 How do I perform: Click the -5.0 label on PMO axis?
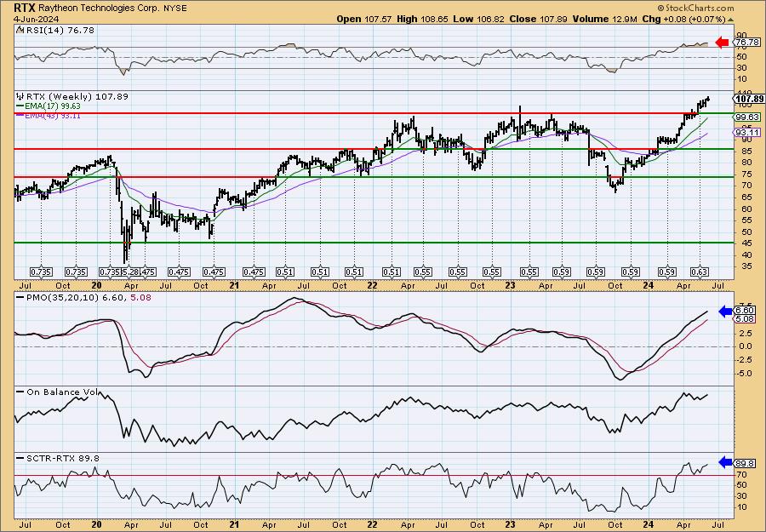coord(744,374)
